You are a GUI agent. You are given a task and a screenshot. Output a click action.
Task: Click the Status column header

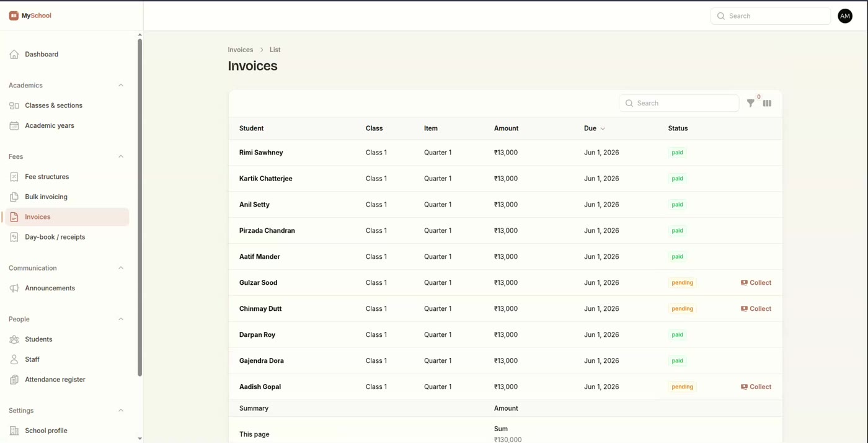[678, 128]
